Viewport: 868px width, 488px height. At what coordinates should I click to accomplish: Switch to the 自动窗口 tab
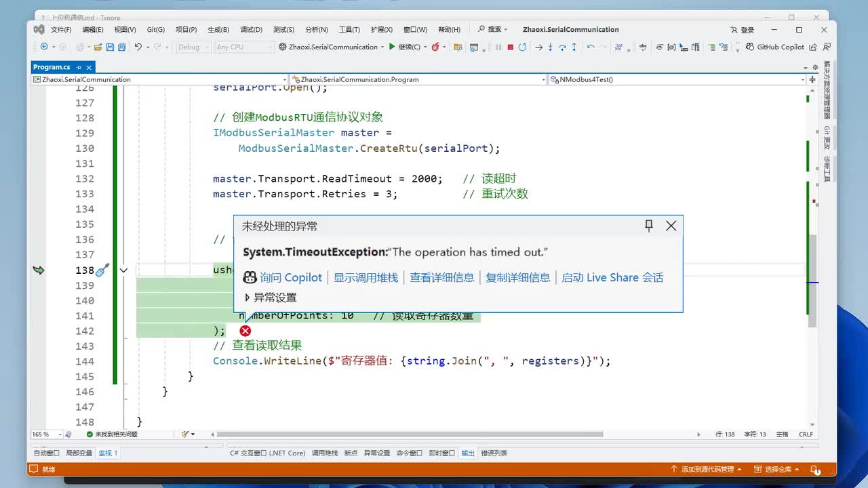coord(47,453)
